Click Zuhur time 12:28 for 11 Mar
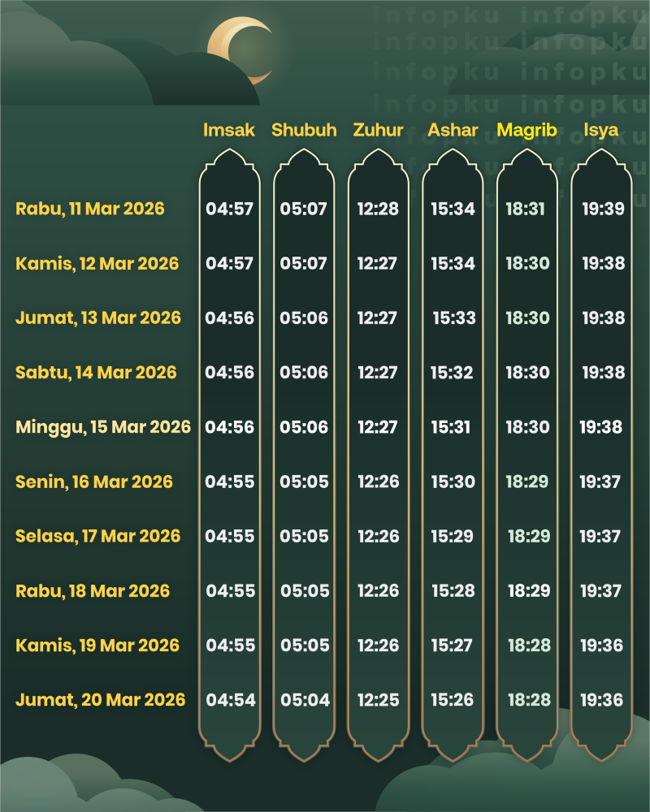Screen dimensions: 650x812 [x=378, y=209]
